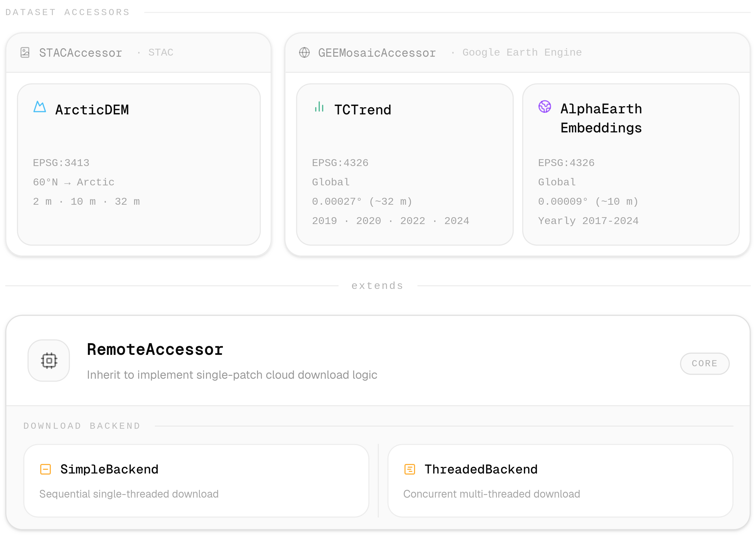Screen dimensions: 756x536
Task: Select the AlphaEarth Embeddings title
Action: click(601, 118)
